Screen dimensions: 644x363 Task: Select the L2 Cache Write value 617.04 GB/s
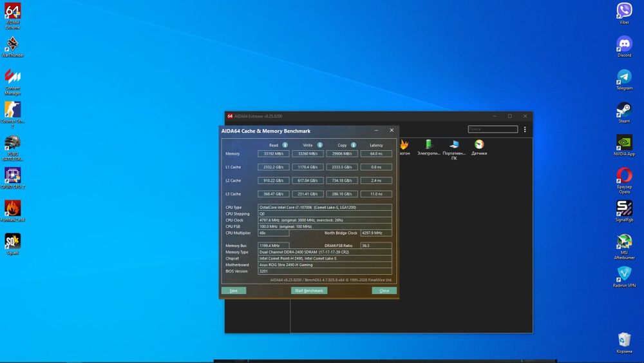[308, 181]
